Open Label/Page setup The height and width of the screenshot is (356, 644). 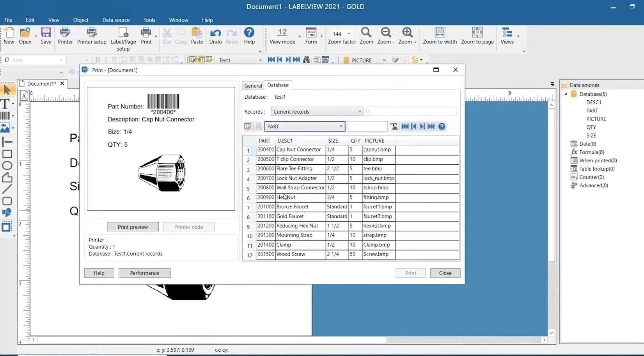pyautogui.click(x=123, y=39)
